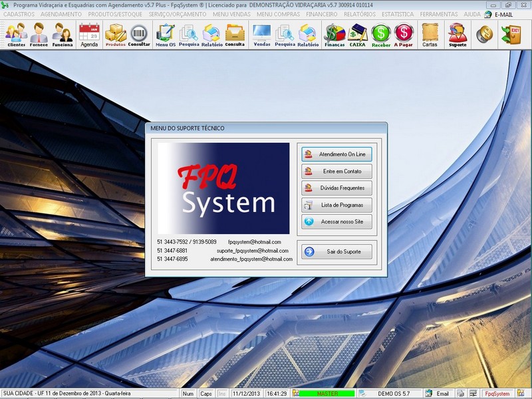This screenshot has width=532, height=399.
Task: Open the Receber green dollar icon
Action: point(381,35)
